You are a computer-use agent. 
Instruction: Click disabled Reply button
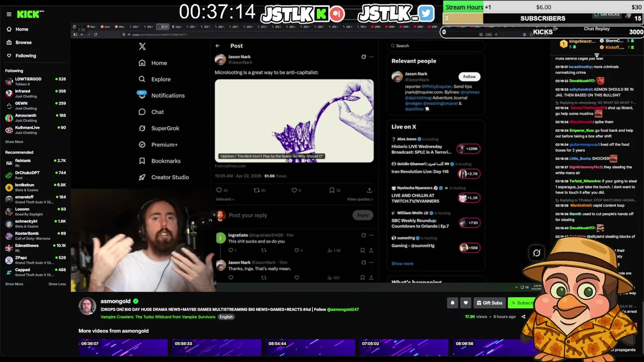point(363,215)
